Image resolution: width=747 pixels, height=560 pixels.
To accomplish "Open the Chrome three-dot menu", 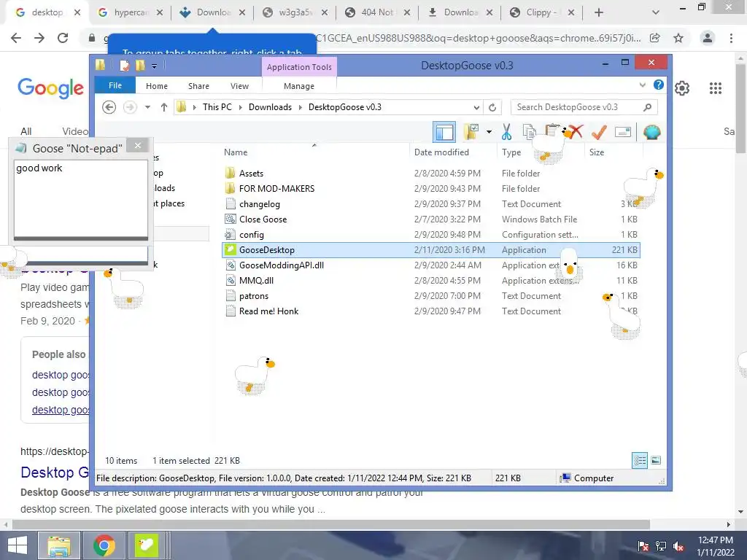I will pyautogui.click(x=731, y=38).
